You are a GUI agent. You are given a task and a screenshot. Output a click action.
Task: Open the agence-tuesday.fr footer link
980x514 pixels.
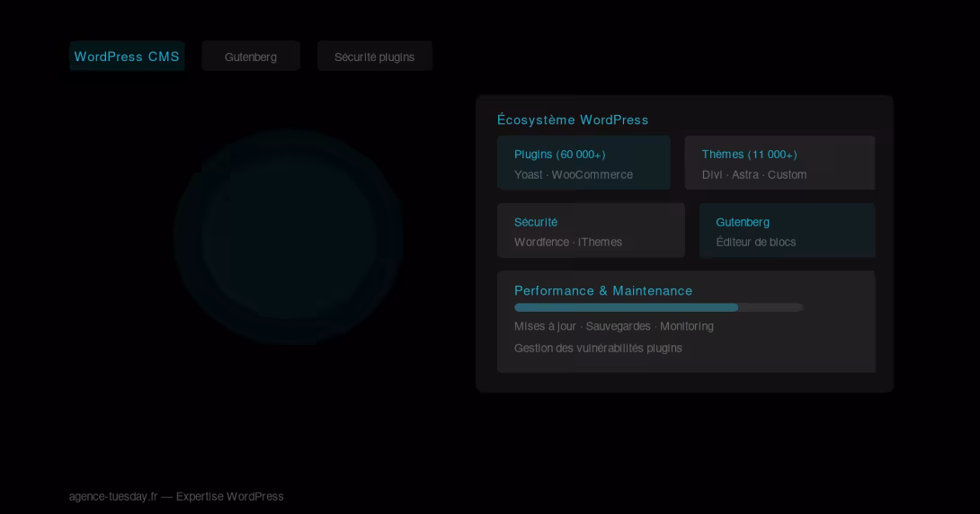[113, 497]
